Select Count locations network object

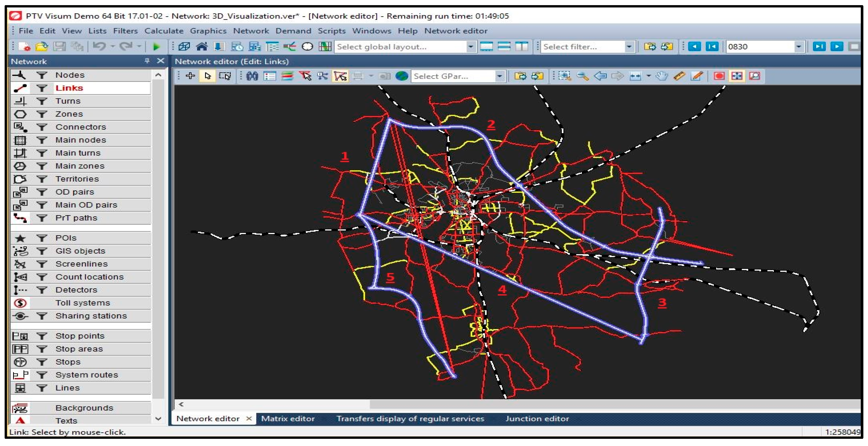(90, 277)
